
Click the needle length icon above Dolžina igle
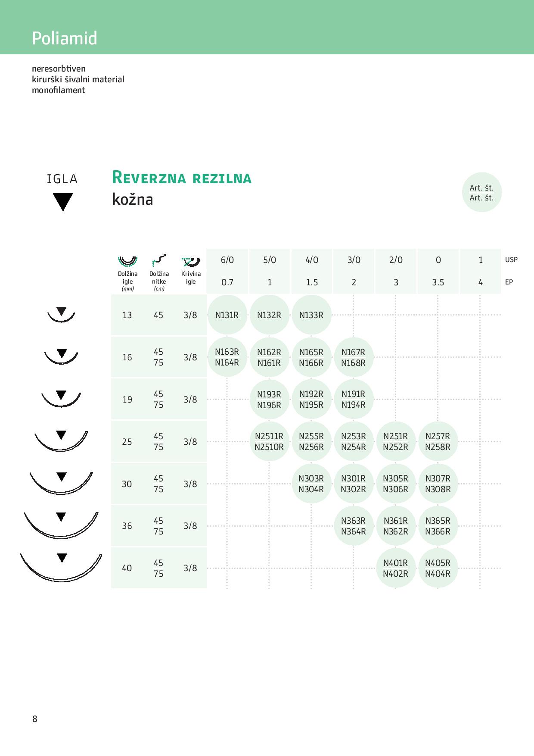coord(127,261)
